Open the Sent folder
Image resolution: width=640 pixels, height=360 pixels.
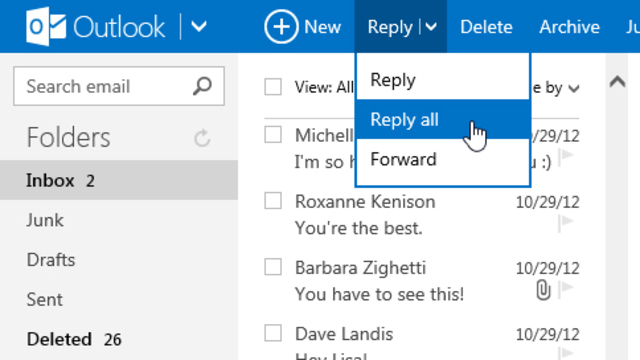point(119,300)
